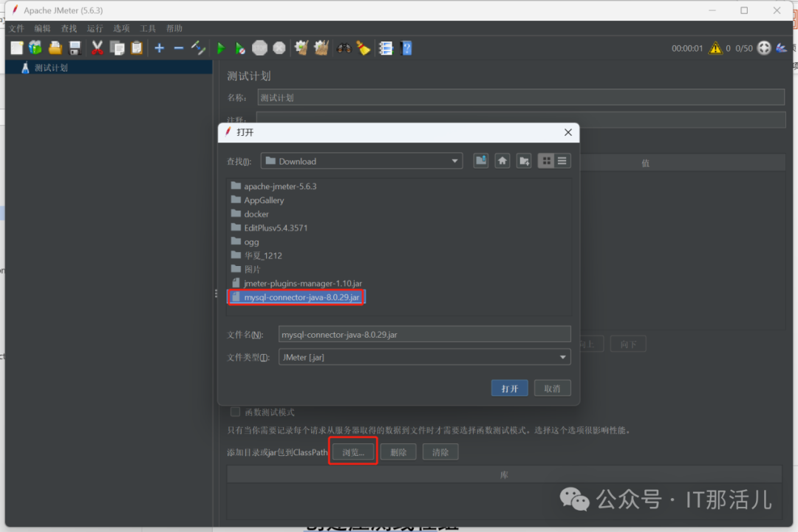798x532 pixels.
Task: Click the Open file folder icon
Action: pyautogui.click(x=55, y=48)
